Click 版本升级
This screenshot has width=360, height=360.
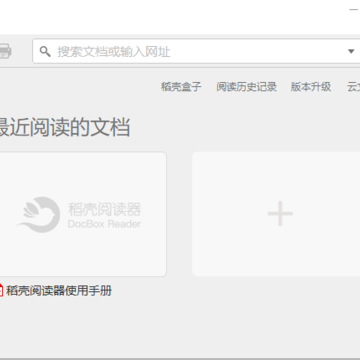pyautogui.click(x=311, y=87)
